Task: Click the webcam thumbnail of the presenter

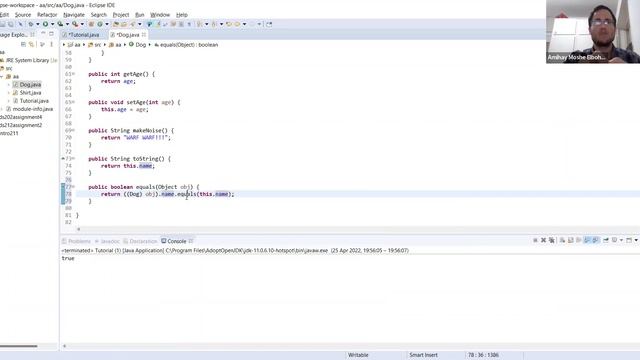Action: pos(593,31)
